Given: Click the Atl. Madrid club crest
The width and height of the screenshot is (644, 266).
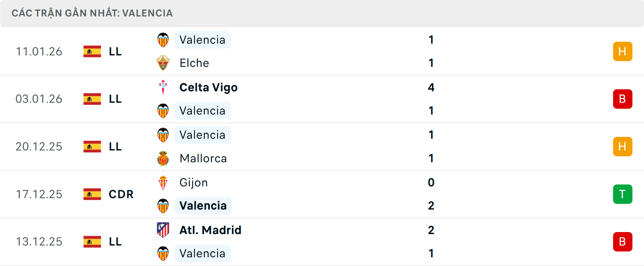Looking at the screenshot, I should (x=163, y=230).
